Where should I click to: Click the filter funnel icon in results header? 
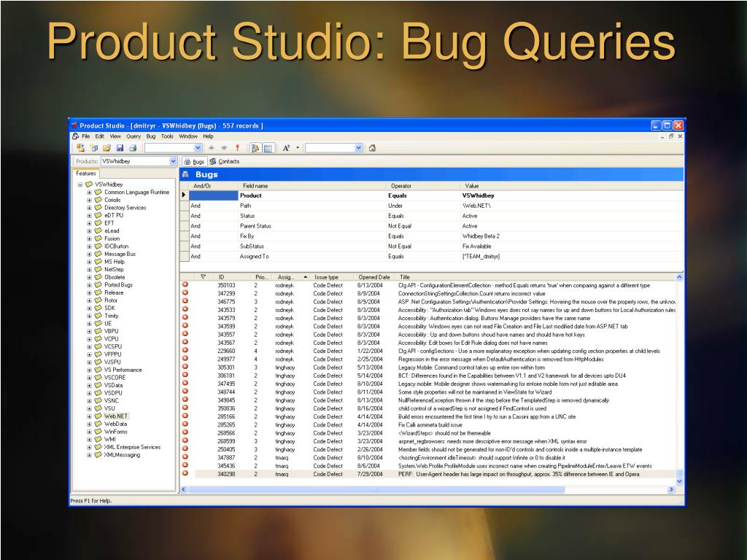pyautogui.click(x=204, y=276)
